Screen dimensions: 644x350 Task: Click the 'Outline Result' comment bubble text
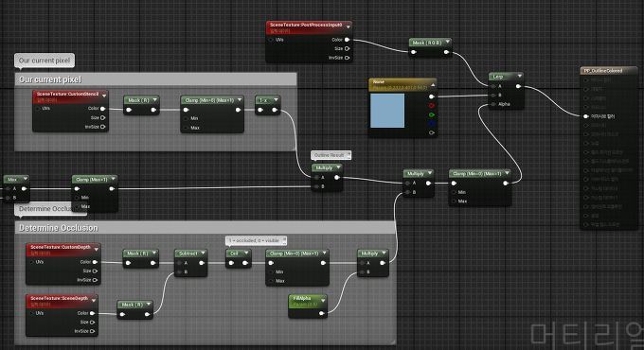point(329,155)
